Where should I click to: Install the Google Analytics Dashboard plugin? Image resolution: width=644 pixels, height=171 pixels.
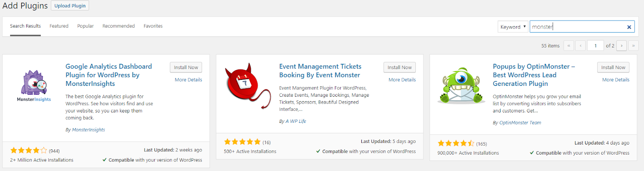point(186,67)
